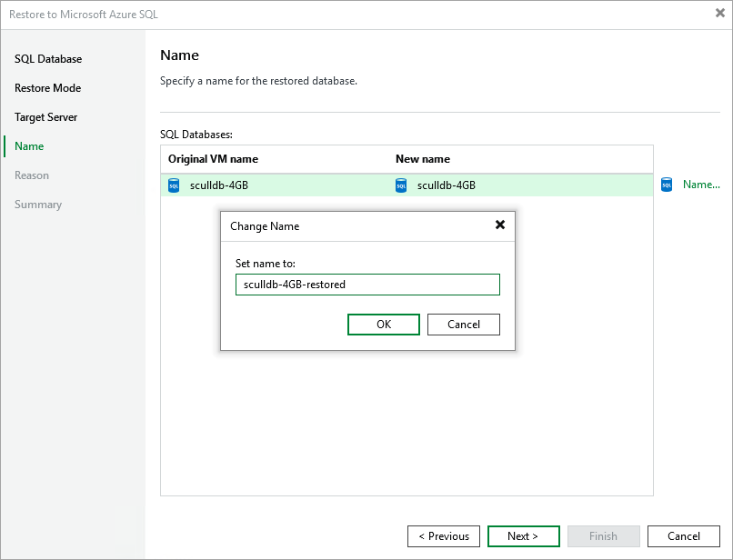Click the 'Set name to:' label
Image resolution: width=733 pixels, height=560 pixels.
coord(265,264)
